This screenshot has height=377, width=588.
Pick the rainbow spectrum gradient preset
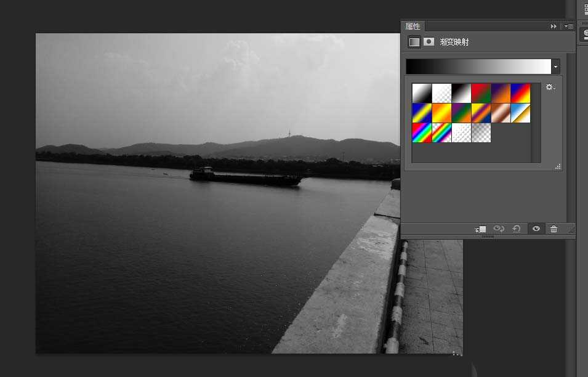point(422,132)
